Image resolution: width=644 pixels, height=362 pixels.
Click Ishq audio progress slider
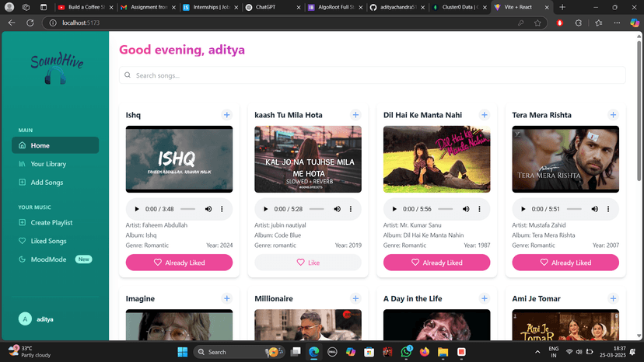(x=187, y=209)
